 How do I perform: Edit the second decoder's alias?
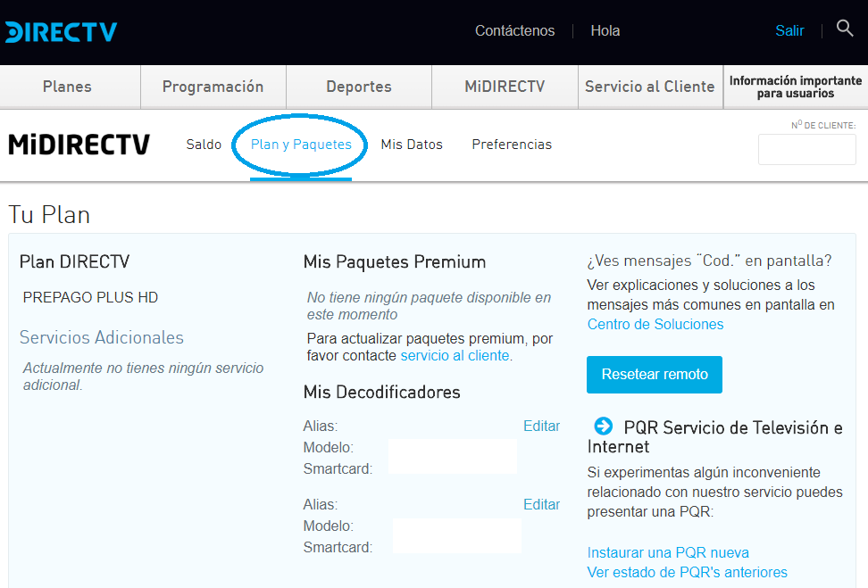click(541, 504)
